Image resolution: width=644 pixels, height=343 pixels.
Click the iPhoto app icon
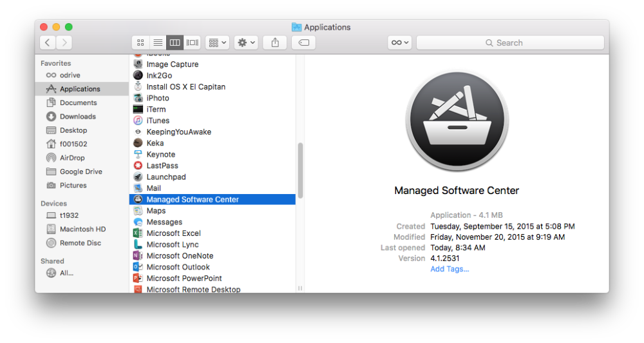click(138, 98)
